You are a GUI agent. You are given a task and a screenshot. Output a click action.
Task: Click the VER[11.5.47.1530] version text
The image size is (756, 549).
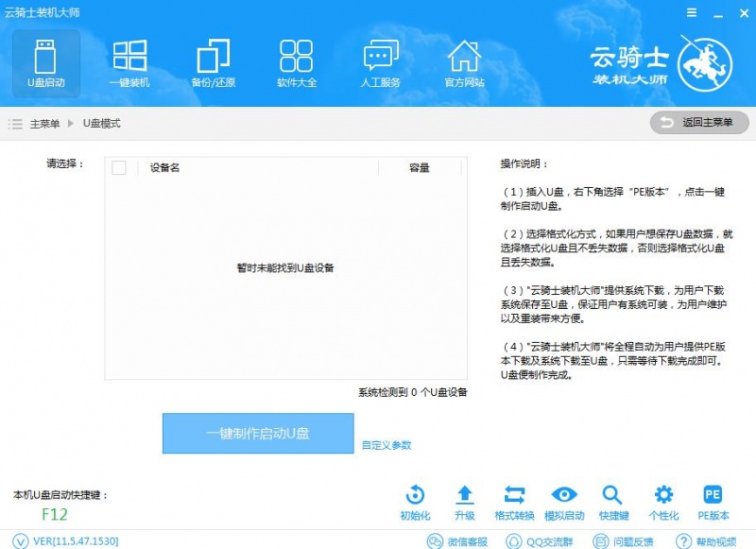(x=76, y=541)
